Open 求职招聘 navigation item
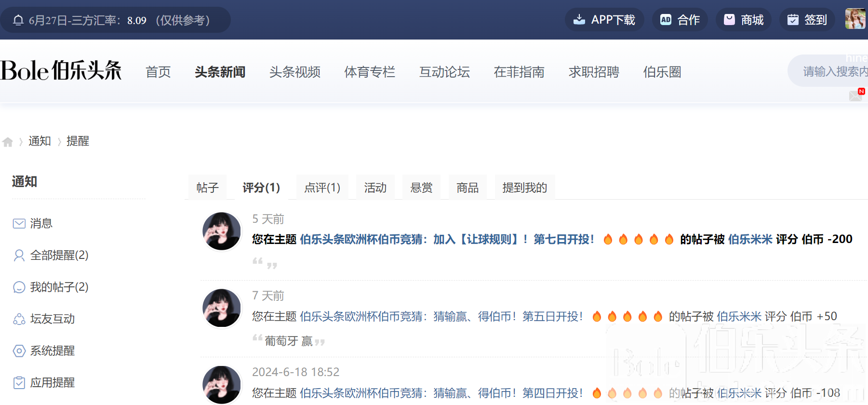Image resolution: width=868 pixels, height=405 pixels. point(594,72)
